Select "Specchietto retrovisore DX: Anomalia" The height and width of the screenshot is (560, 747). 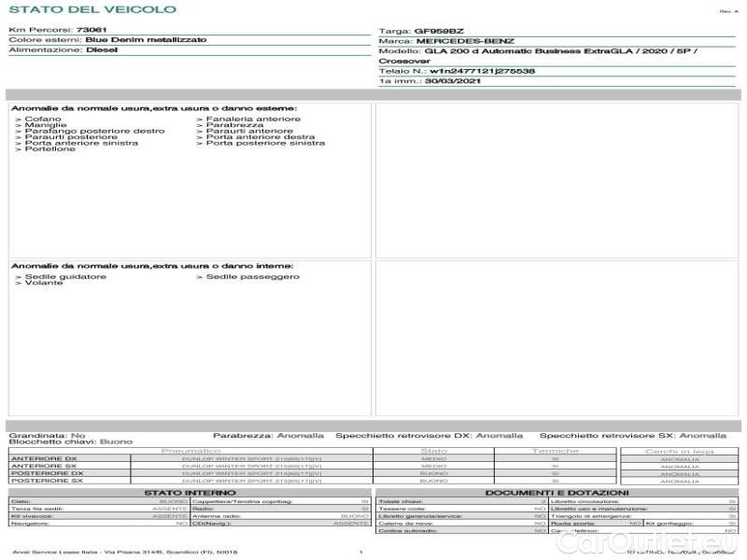click(x=429, y=435)
